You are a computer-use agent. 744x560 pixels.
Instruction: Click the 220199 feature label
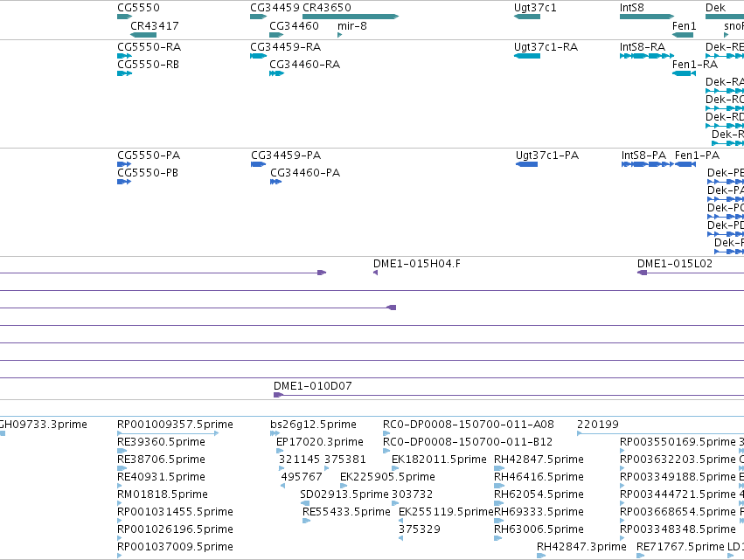pyautogui.click(x=598, y=425)
